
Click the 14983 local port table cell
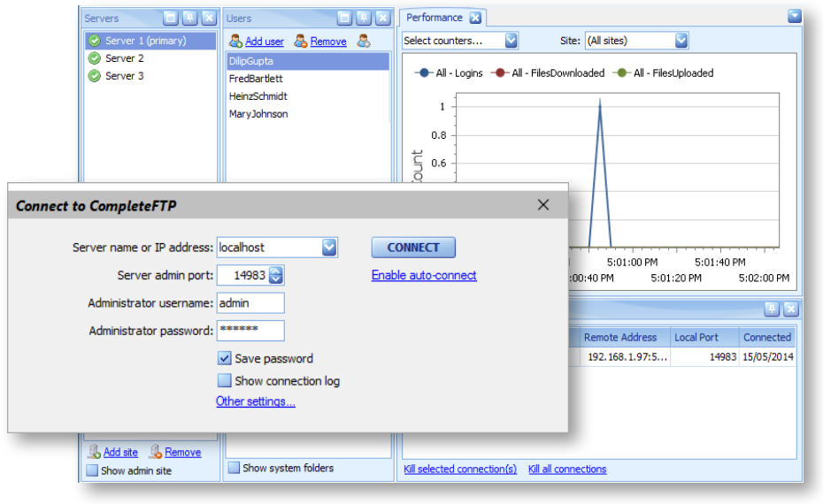704,356
